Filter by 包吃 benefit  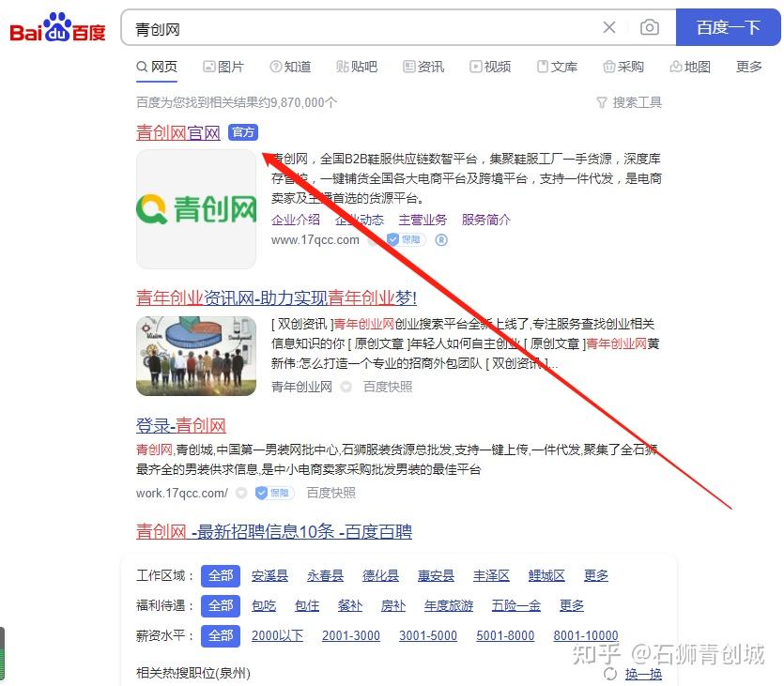tap(264, 605)
